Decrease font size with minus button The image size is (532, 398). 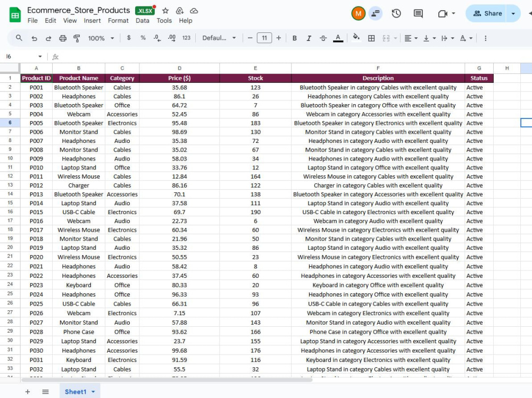click(x=250, y=38)
